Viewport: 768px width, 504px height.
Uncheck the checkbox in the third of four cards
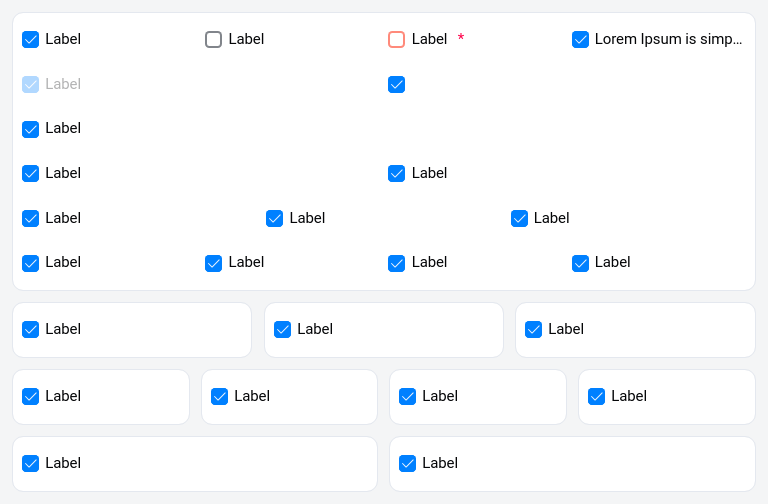(407, 396)
